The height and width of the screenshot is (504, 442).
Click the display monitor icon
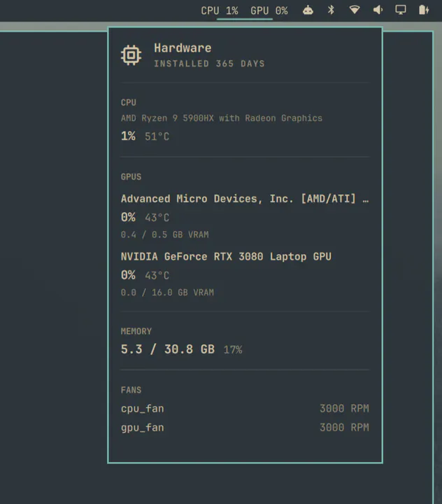[401, 10]
